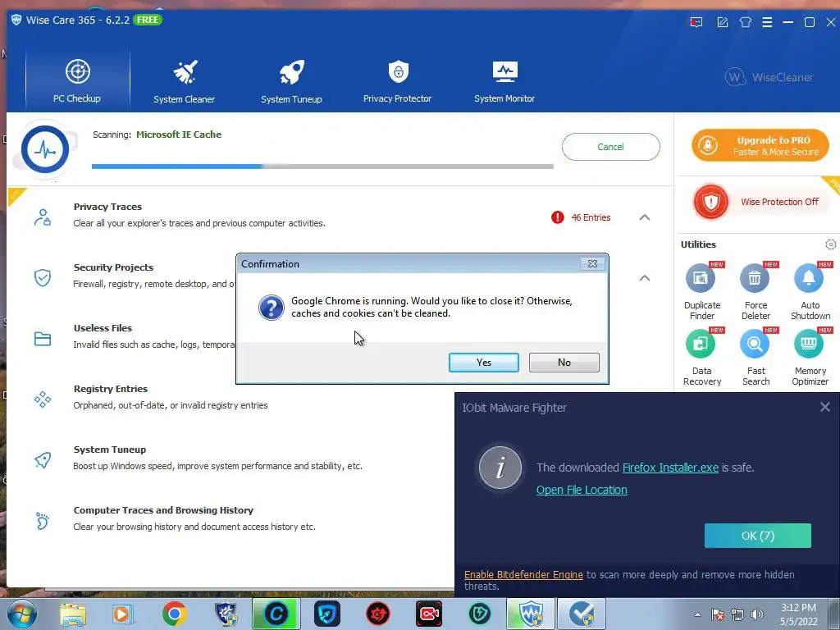
Task: Open the feedback edit icon in title bar
Action: 723,22
